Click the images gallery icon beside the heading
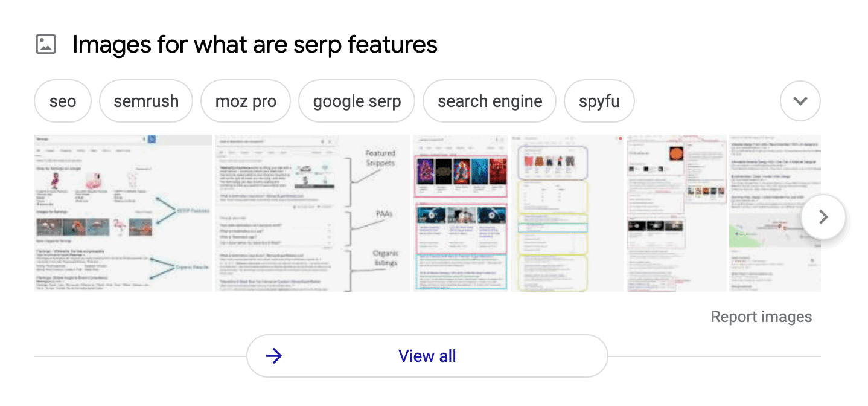 (x=45, y=43)
